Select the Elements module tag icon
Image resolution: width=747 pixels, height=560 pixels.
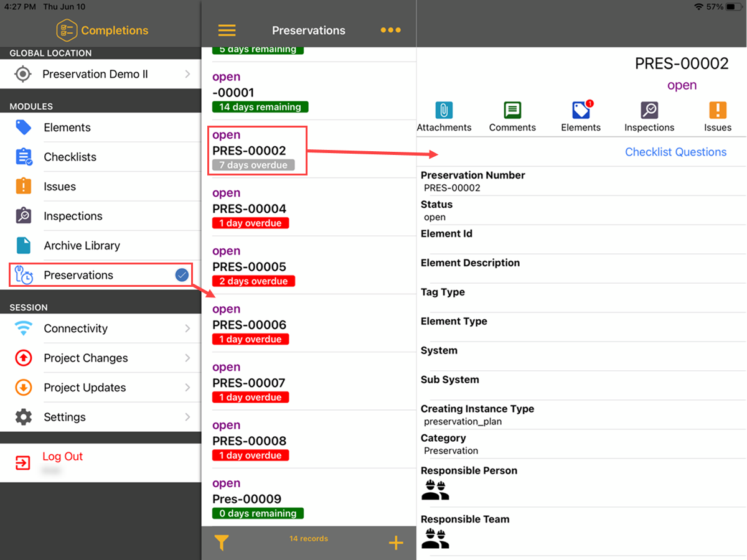coord(24,128)
